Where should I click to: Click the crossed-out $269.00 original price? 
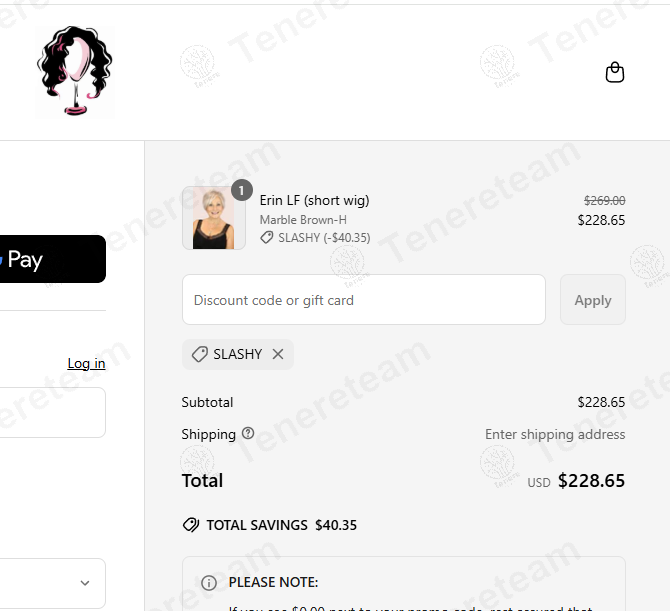604,200
